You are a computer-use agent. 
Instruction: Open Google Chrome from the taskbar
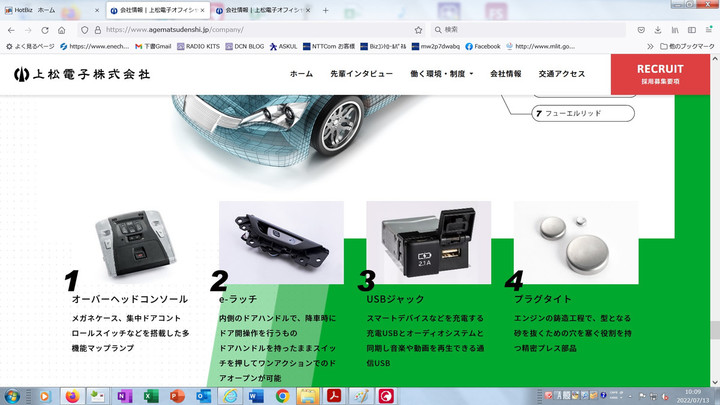click(282, 396)
